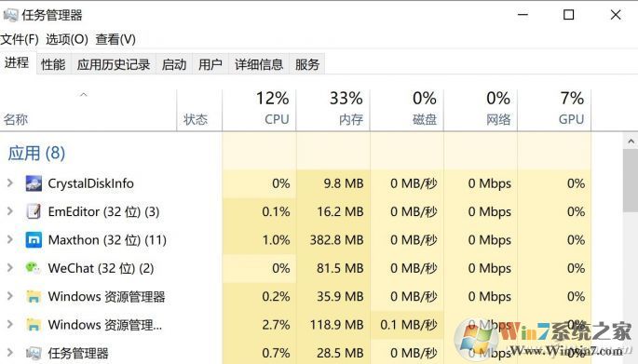Expand the EmEditor (32 位) process group
Viewport: 638px width, 364px height.
click(x=10, y=211)
